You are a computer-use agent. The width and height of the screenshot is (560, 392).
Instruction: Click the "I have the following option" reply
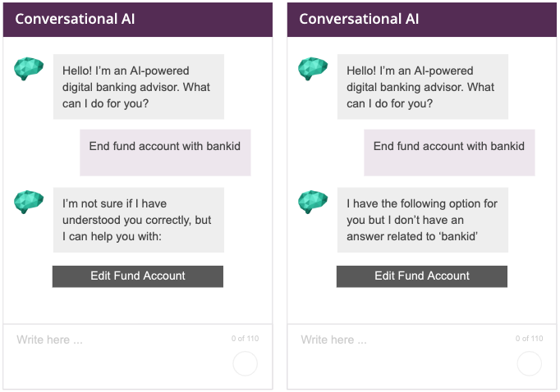click(423, 220)
